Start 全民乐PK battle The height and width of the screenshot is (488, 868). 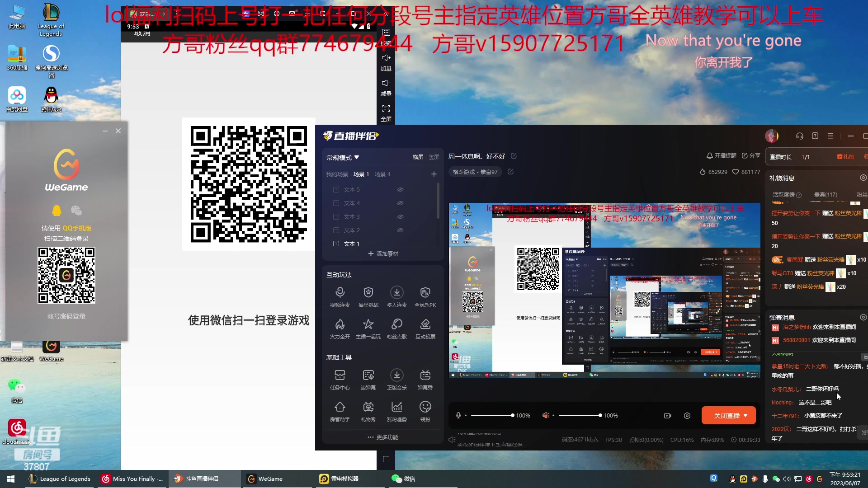pyautogui.click(x=425, y=296)
